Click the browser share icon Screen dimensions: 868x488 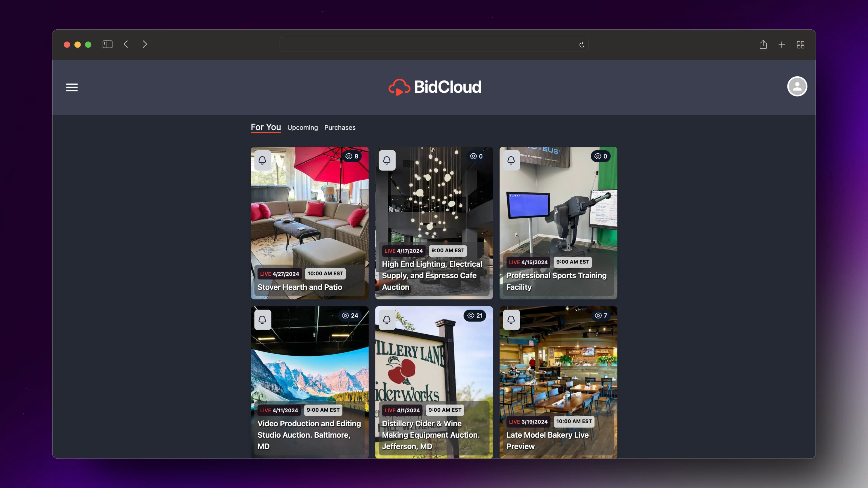(x=763, y=45)
